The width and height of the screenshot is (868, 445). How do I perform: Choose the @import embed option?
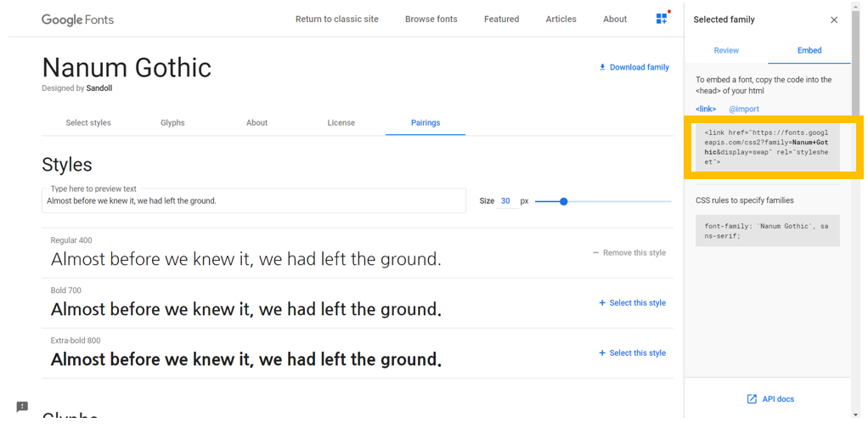[x=744, y=109]
